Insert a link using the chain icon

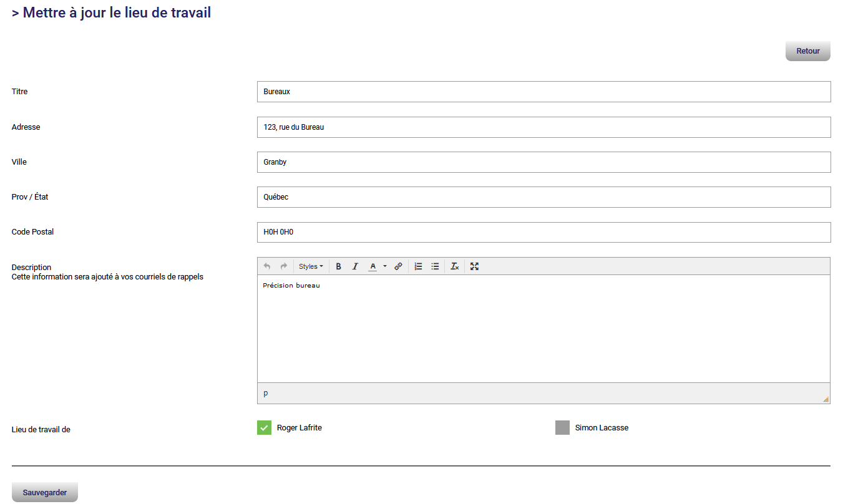(398, 266)
